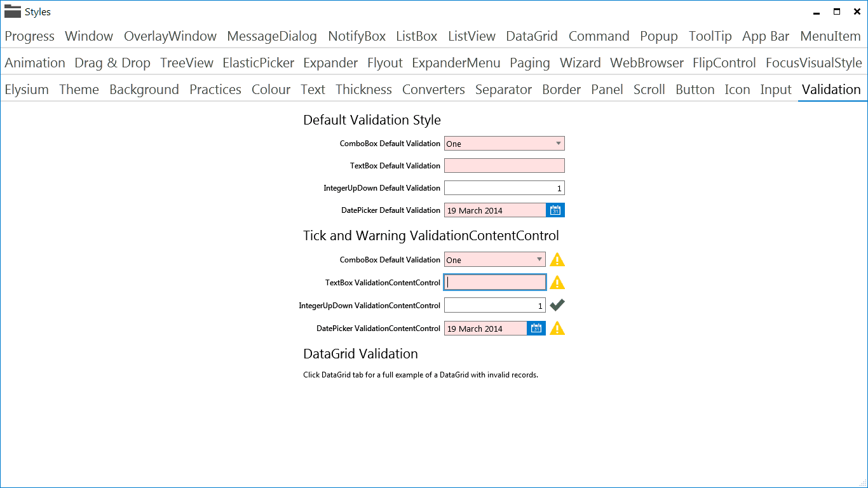
Task: Select the Theme tab
Action: (79, 90)
